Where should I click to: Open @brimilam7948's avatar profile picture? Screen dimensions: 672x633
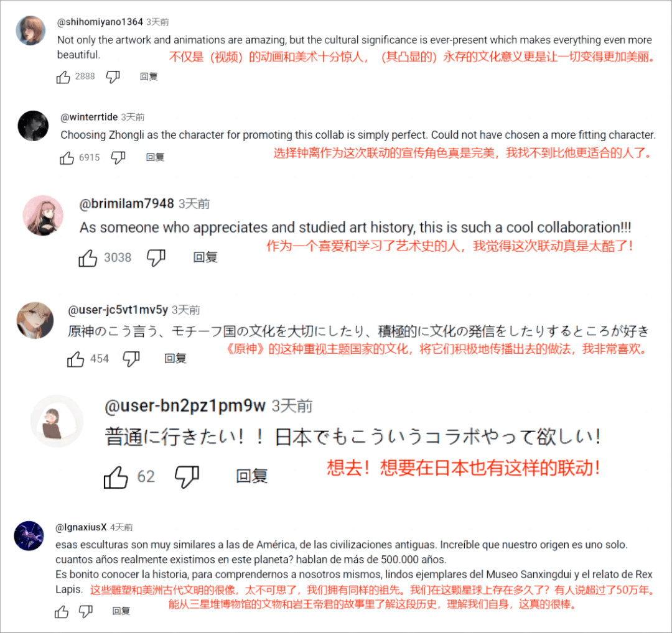click(x=44, y=215)
